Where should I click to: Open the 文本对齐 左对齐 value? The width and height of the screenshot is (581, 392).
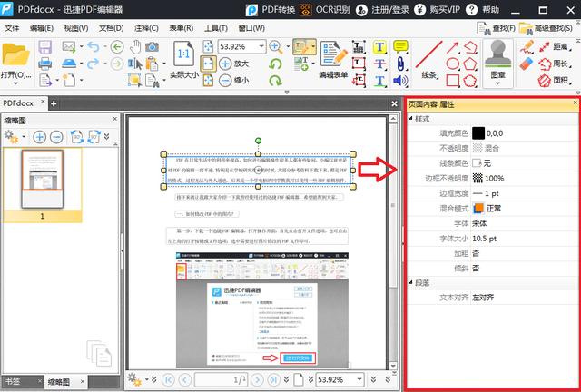tap(525, 298)
